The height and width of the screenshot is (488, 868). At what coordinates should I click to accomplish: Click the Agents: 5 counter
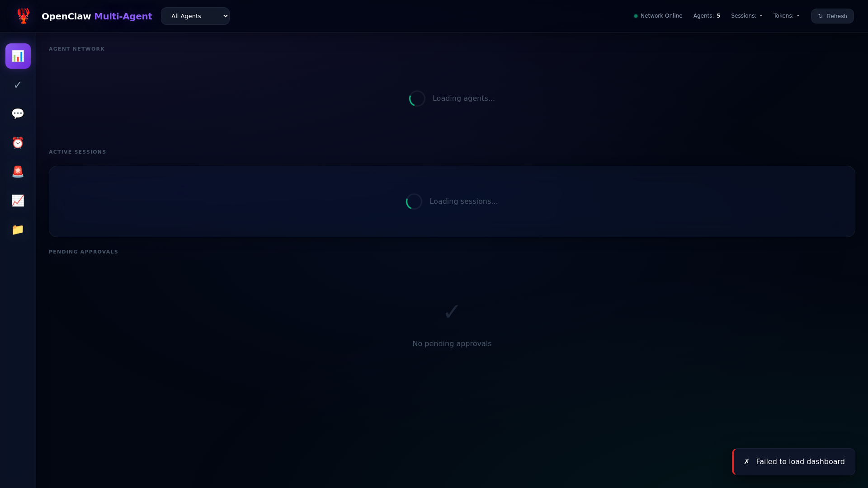[x=707, y=16]
